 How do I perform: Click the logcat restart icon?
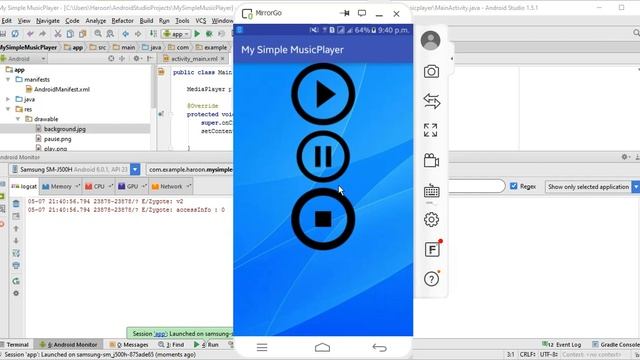pyautogui.click(x=16, y=281)
